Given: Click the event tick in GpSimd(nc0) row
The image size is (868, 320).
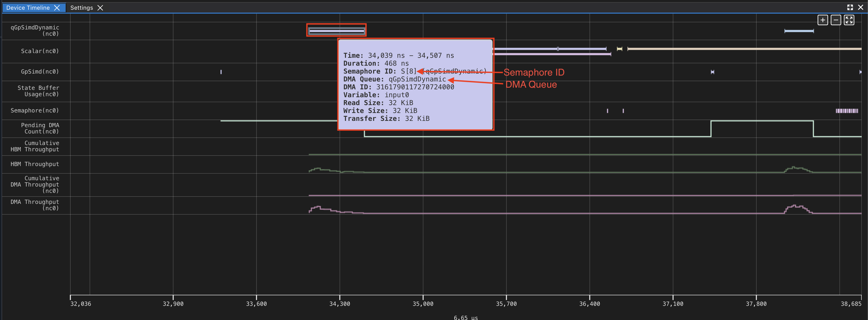Looking at the screenshot, I should (221, 72).
